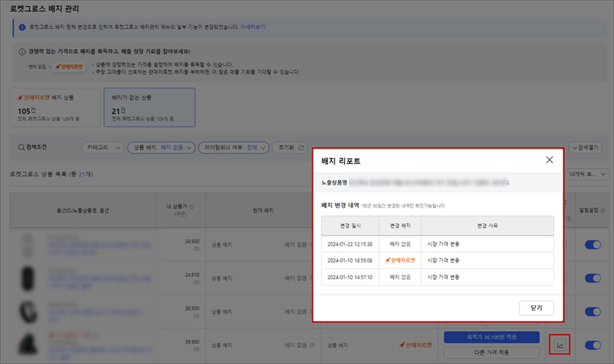Click the circled info icon beside the 경쟁력 heading
This screenshot has height=364, width=614.
coord(22,51)
